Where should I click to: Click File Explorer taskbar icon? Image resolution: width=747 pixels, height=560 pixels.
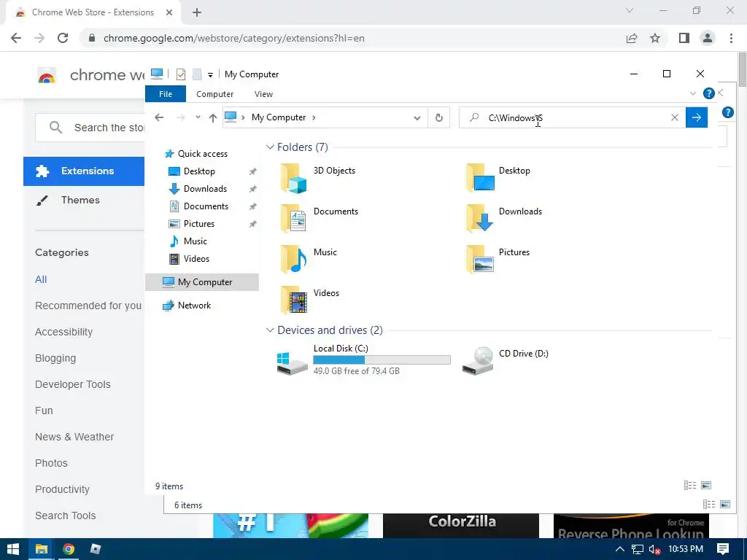pyautogui.click(x=42, y=549)
